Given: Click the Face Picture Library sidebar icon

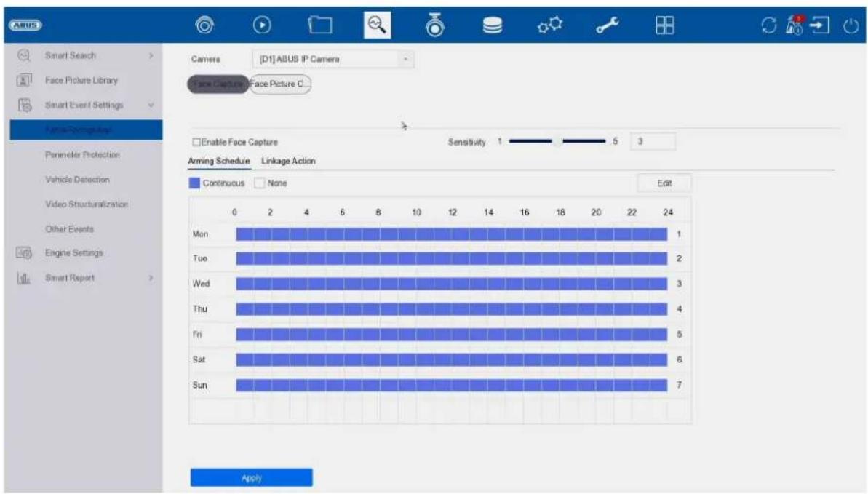Looking at the screenshot, I should [24, 80].
